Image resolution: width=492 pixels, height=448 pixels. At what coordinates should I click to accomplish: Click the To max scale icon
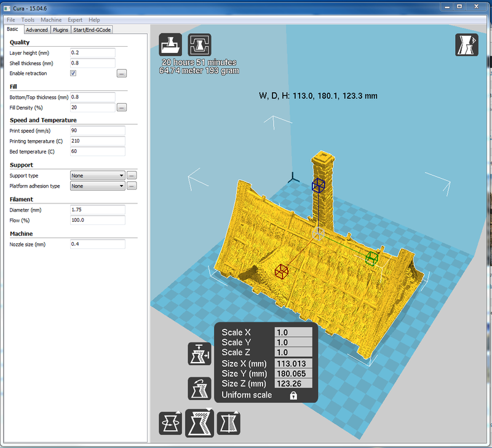pyautogui.click(x=199, y=354)
